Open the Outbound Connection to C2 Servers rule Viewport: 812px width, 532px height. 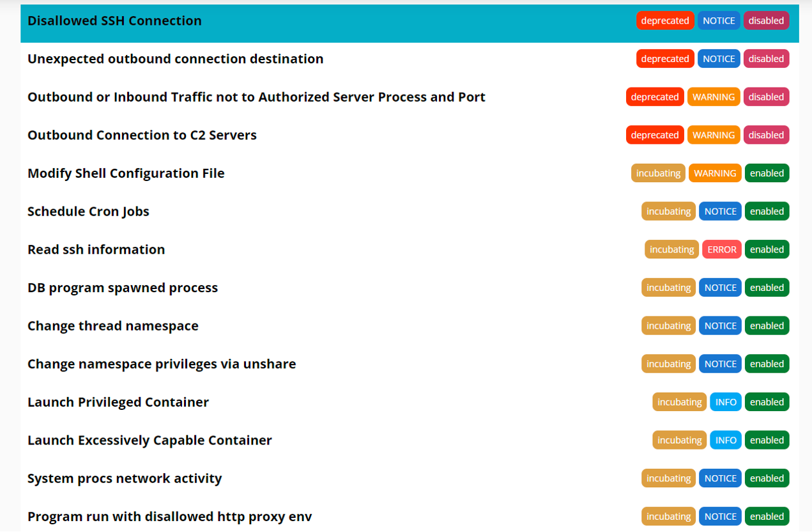[x=142, y=135]
